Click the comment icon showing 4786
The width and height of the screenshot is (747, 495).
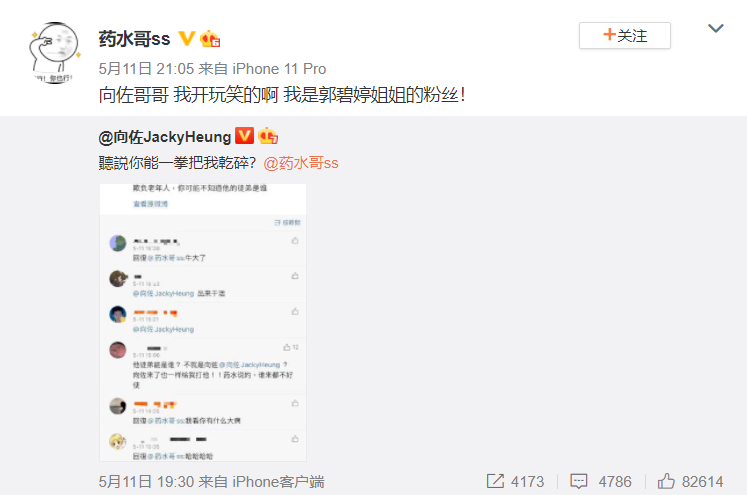[x=579, y=481]
